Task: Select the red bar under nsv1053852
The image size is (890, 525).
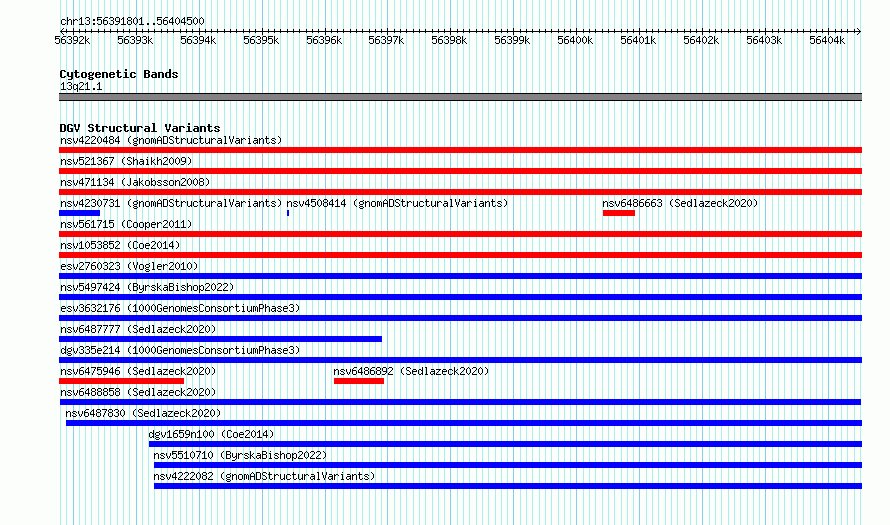Action: [460, 255]
